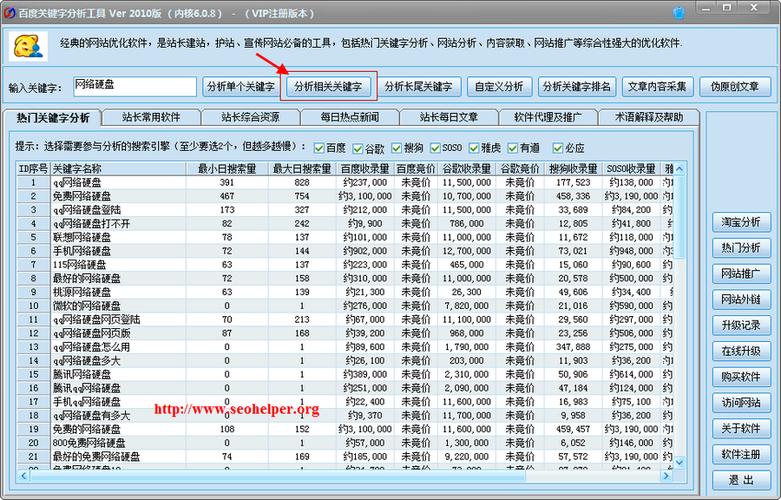Image resolution: width=781 pixels, height=500 pixels.
Task: Select the keyword 800免费网络硬盘
Action: (89, 443)
